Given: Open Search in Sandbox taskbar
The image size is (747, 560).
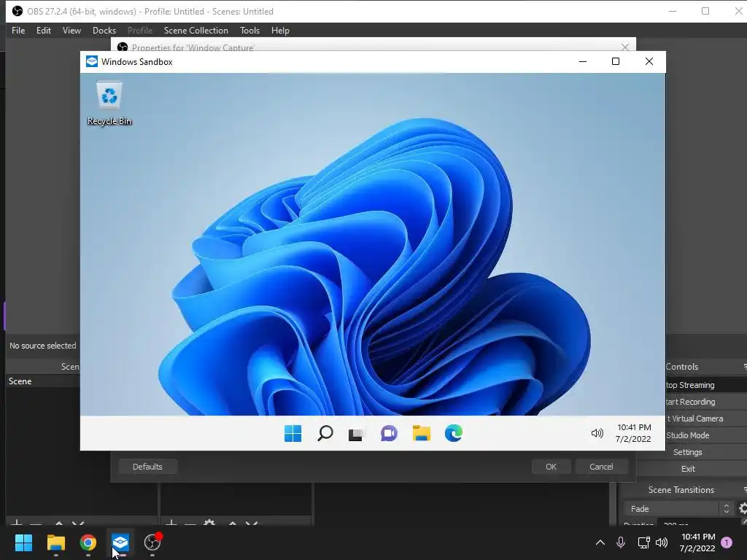Looking at the screenshot, I should coord(325,433).
